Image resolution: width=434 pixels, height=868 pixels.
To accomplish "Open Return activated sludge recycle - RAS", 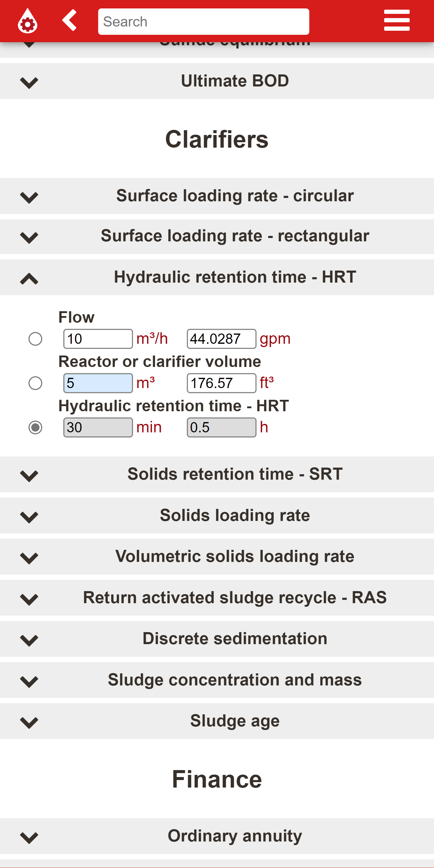I will click(217, 598).
